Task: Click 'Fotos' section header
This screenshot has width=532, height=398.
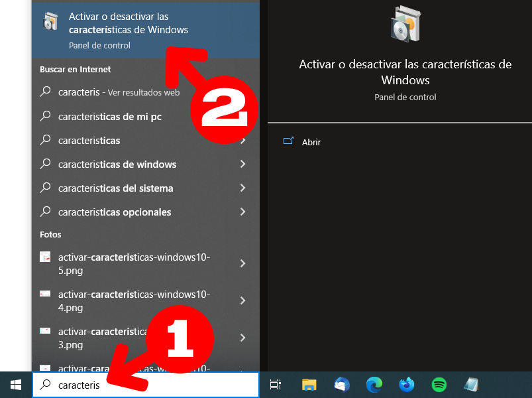Action: [x=50, y=234]
